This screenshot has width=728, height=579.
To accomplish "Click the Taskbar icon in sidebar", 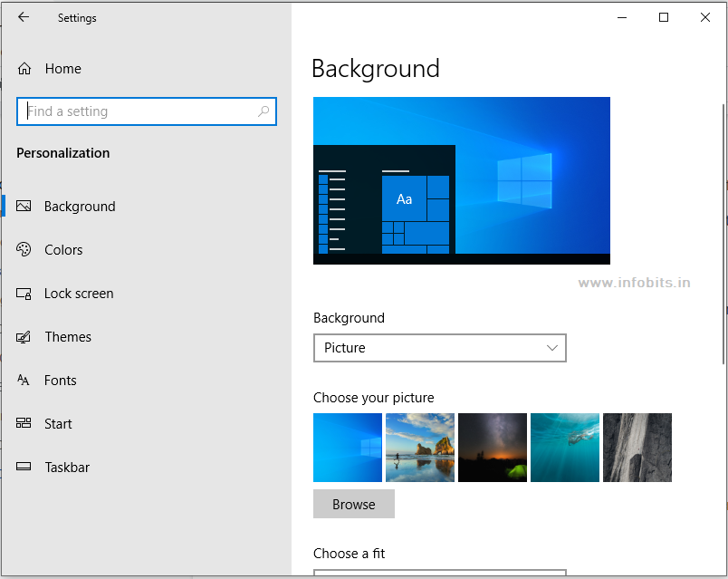I will 24,468.
